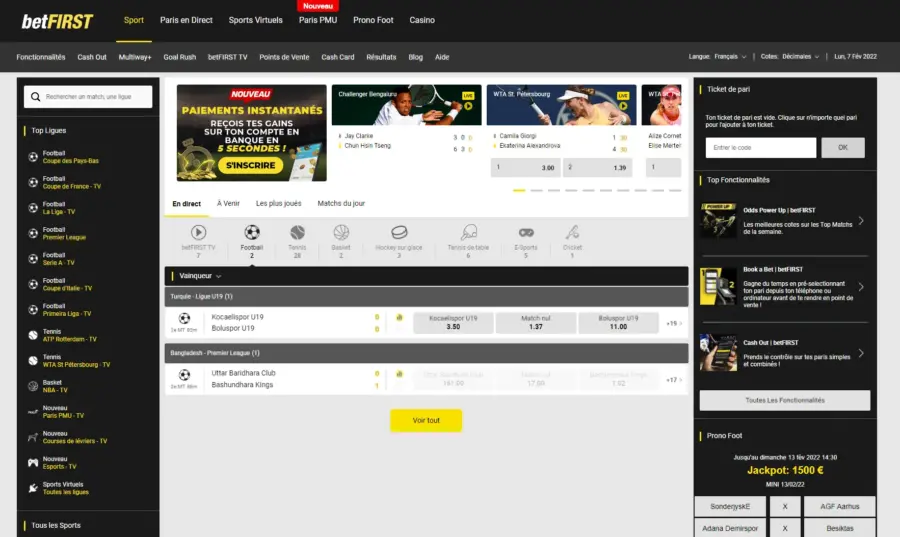This screenshot has height=537, width=900.
Task: Click OK next to code field
Action: [843, 148]
